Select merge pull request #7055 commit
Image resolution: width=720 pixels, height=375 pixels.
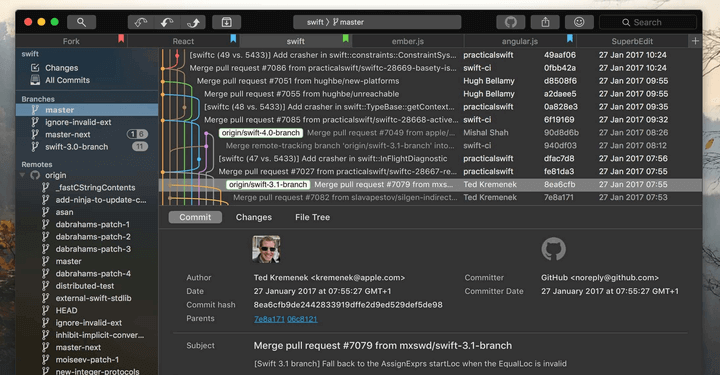pyautogui.click(x=430, y=94)
